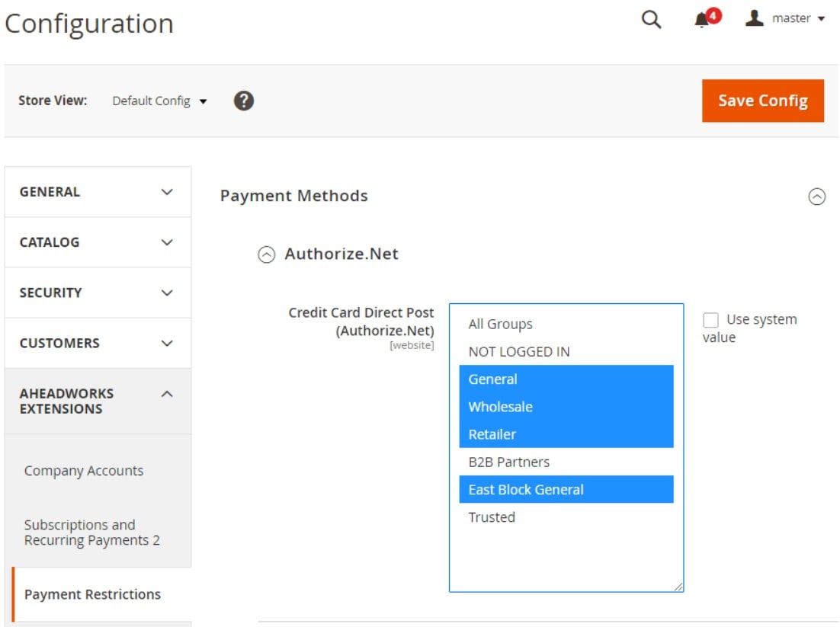Select the All Groups option
The image size is (840, 627).
[x=566, y=324]
